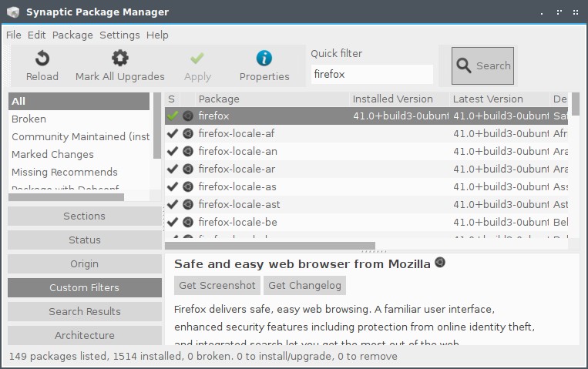Open the File menu
The width and height of the screenshot is (588, 369).
[14, 35]
